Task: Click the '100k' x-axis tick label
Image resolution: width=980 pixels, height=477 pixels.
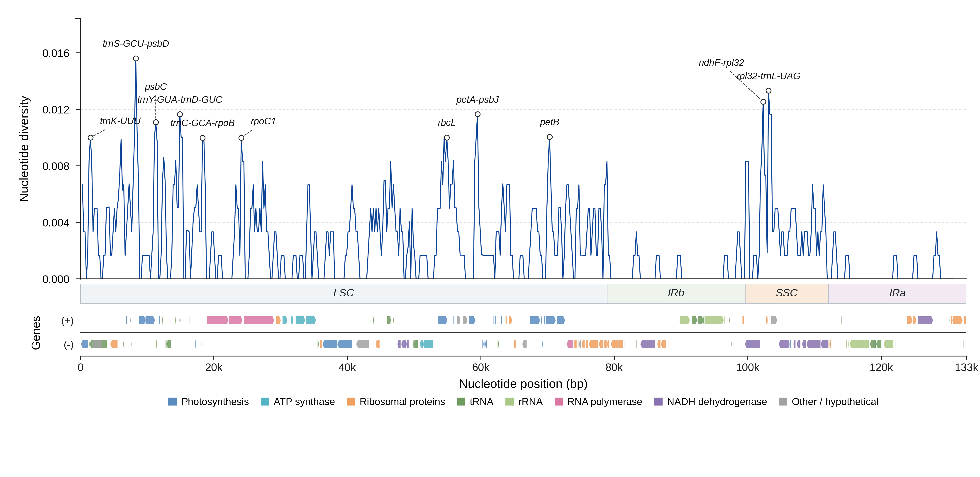Action: point(748,368)
